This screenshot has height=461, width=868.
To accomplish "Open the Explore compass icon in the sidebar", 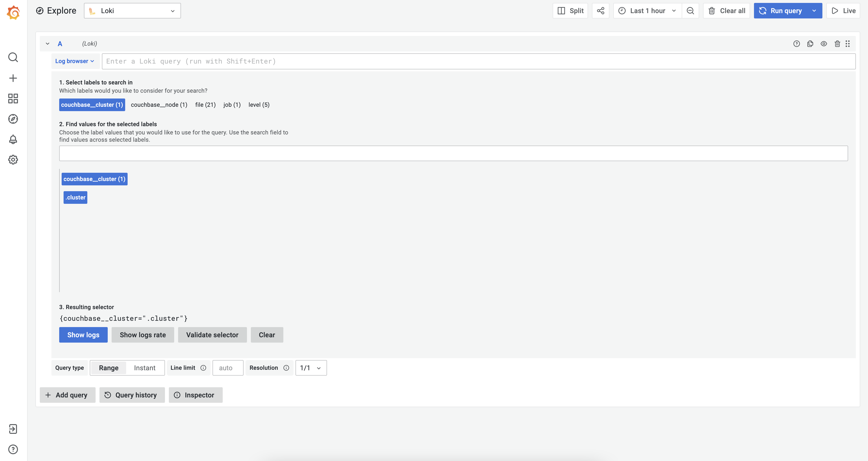I will [13, 119].
